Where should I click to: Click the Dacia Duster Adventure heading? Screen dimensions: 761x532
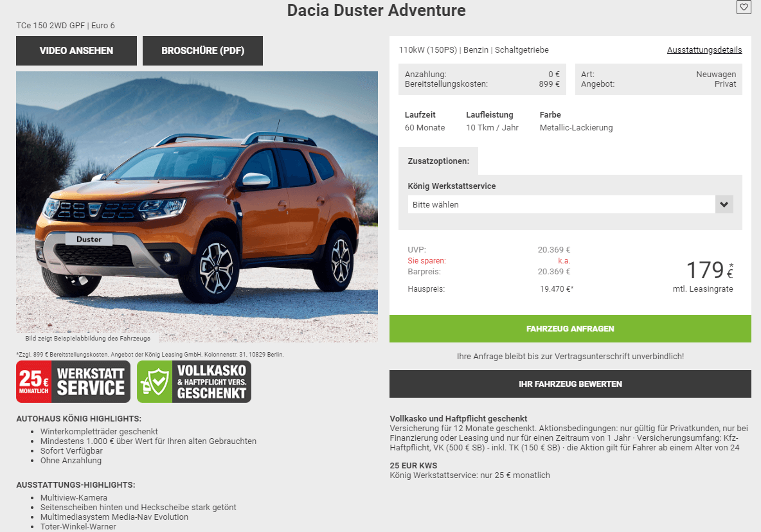coord(376,10)
